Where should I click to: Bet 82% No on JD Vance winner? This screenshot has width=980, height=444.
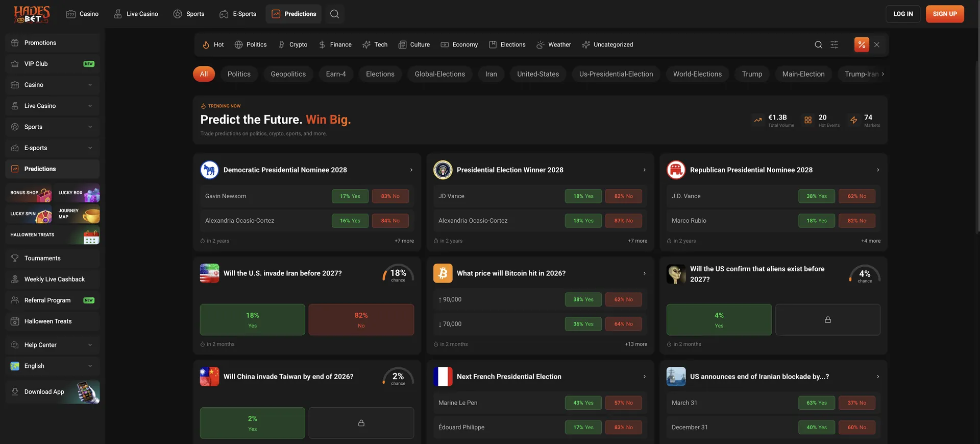(x=623, y=196)
